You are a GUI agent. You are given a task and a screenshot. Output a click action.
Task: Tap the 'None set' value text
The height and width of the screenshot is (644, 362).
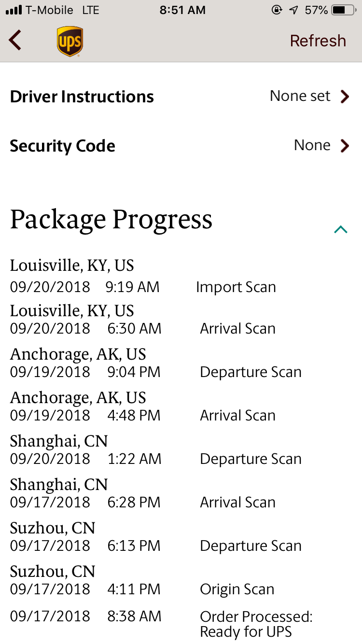tap(300, 96)
